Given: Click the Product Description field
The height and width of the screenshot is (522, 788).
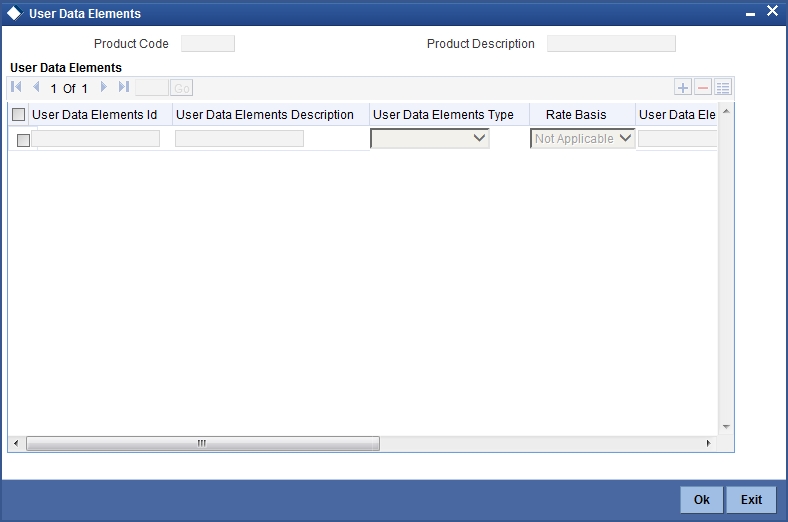Looking at the screenshot, I should pyautogui.click(x=611, y=44).
